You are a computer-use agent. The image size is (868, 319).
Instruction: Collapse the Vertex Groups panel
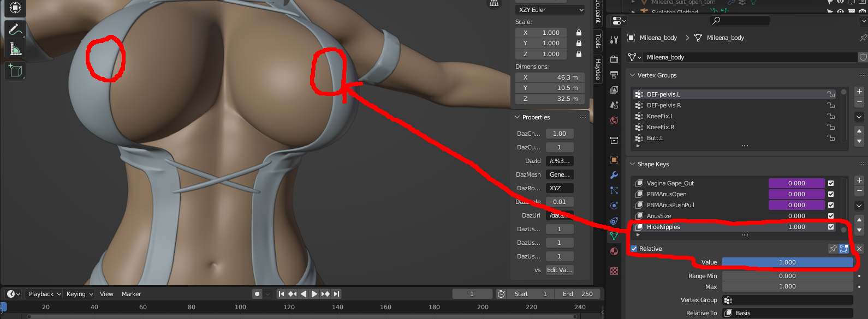(x=633, y=75)
